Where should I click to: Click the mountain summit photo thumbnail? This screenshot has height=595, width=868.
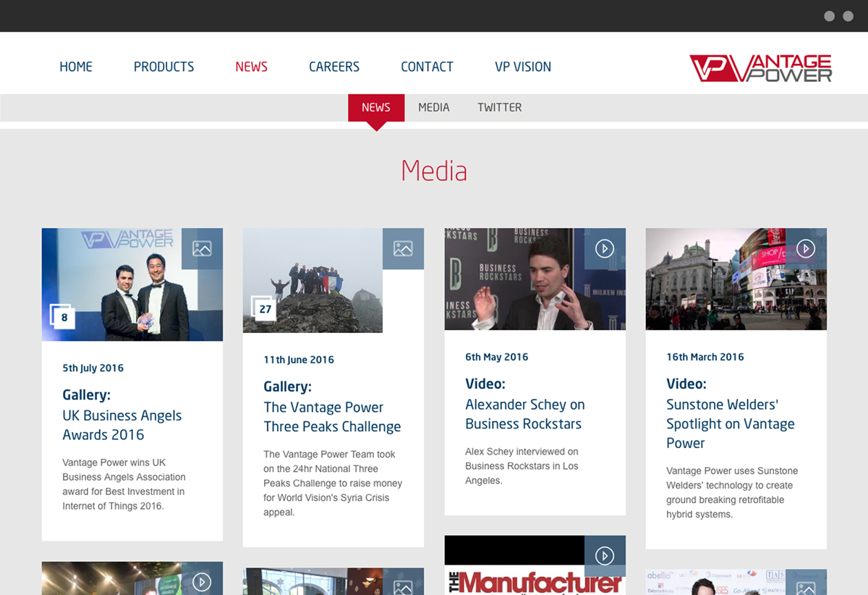312,281
